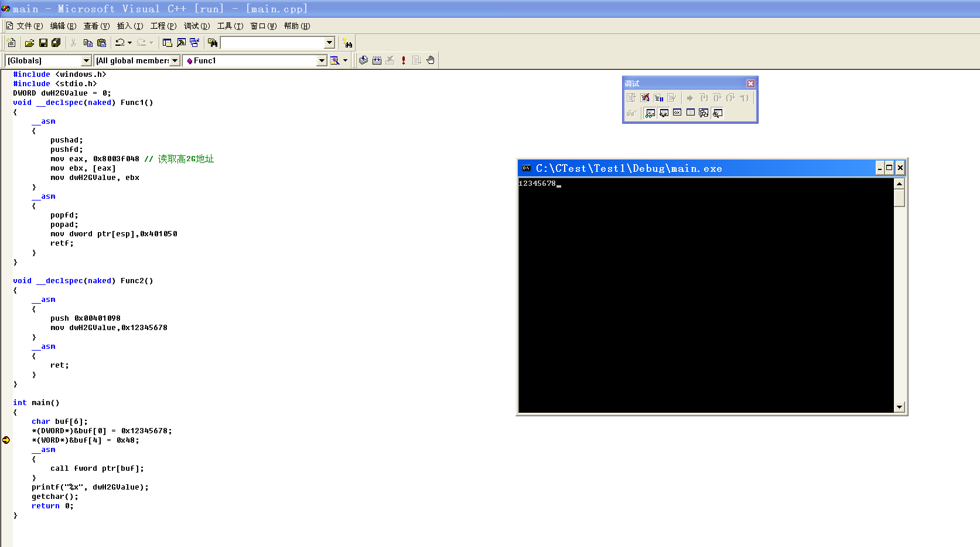980x547 pixels.
Task: Open the 文件 (File) menu
Action: pos(29,26)
